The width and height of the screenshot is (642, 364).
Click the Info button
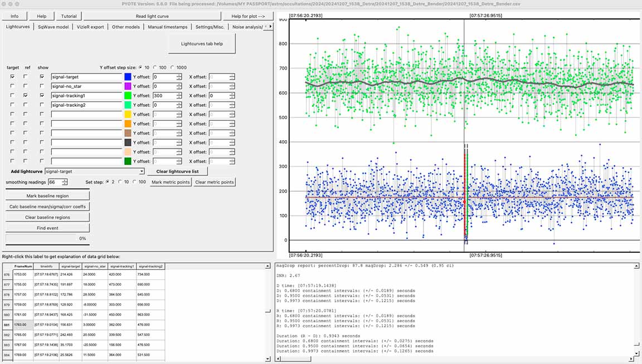coord(14,16)
